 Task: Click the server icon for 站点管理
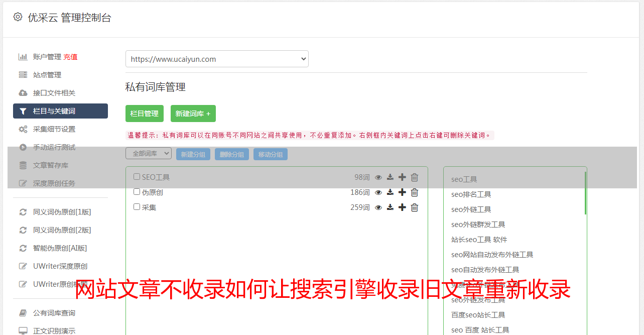[x=23, y=75]
